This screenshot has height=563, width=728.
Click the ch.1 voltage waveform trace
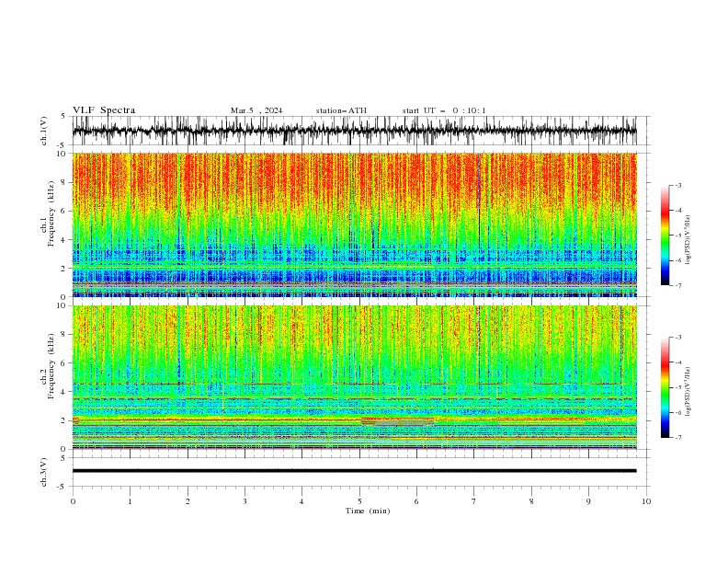354,131
